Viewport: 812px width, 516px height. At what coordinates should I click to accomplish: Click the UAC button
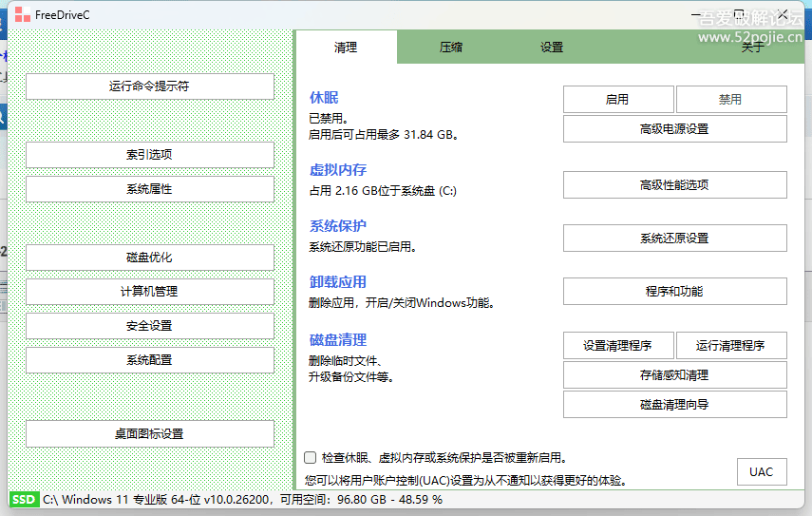click(x=762, y=472)
